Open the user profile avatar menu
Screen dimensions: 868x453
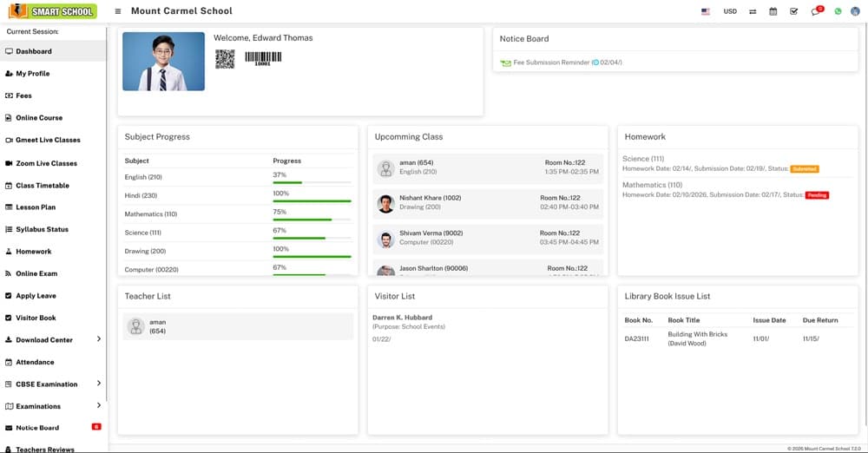click(855, 11)
